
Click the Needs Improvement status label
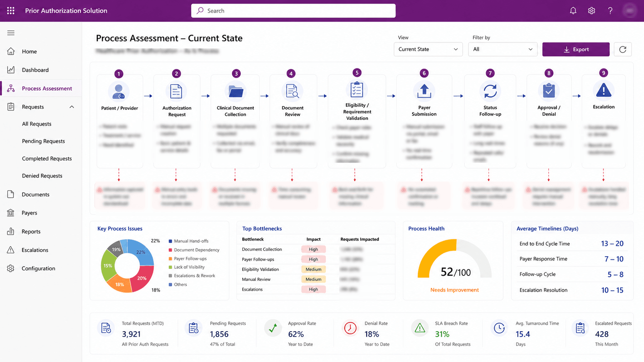[x=454, y=290]
